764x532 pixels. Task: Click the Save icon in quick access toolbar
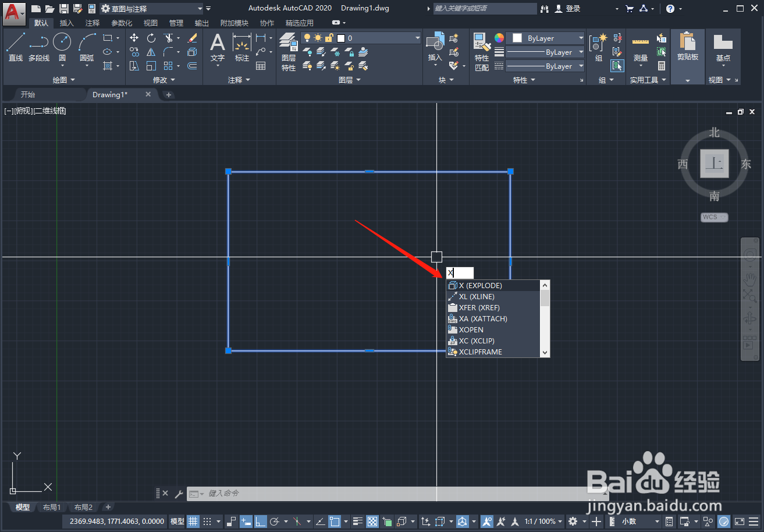pyautogui.click(x=64, y=9)
